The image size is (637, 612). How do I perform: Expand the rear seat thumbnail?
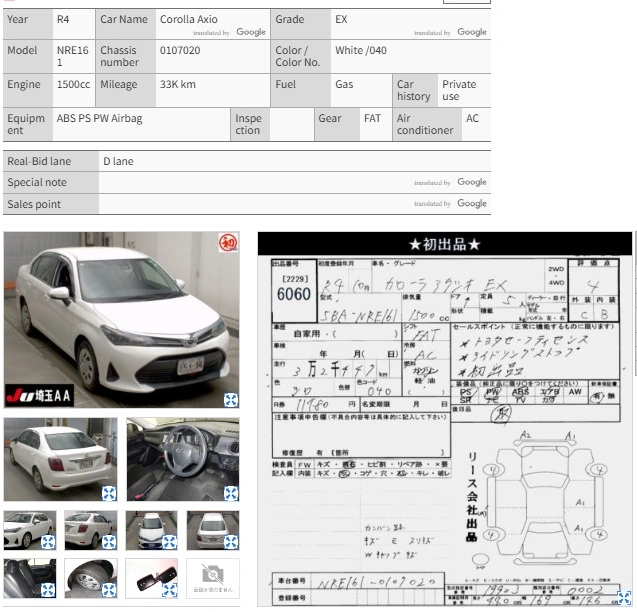pos(48,590)
